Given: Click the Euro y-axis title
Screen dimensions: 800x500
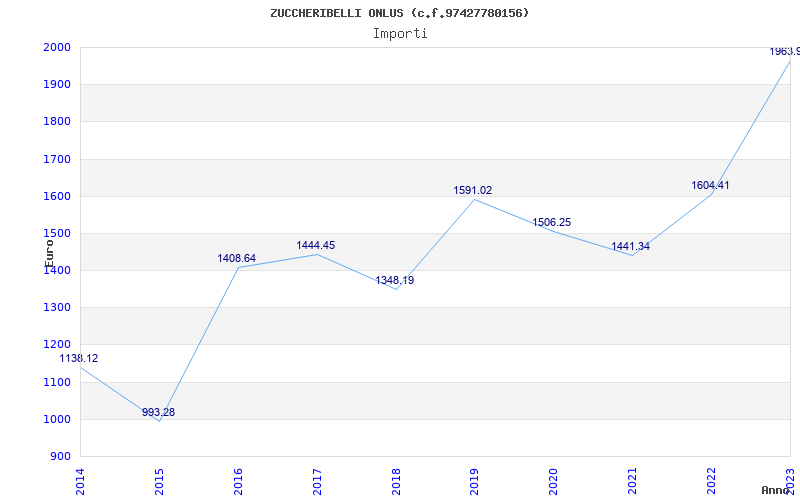Looking at the screenshot, I should [x=49, y=253].
